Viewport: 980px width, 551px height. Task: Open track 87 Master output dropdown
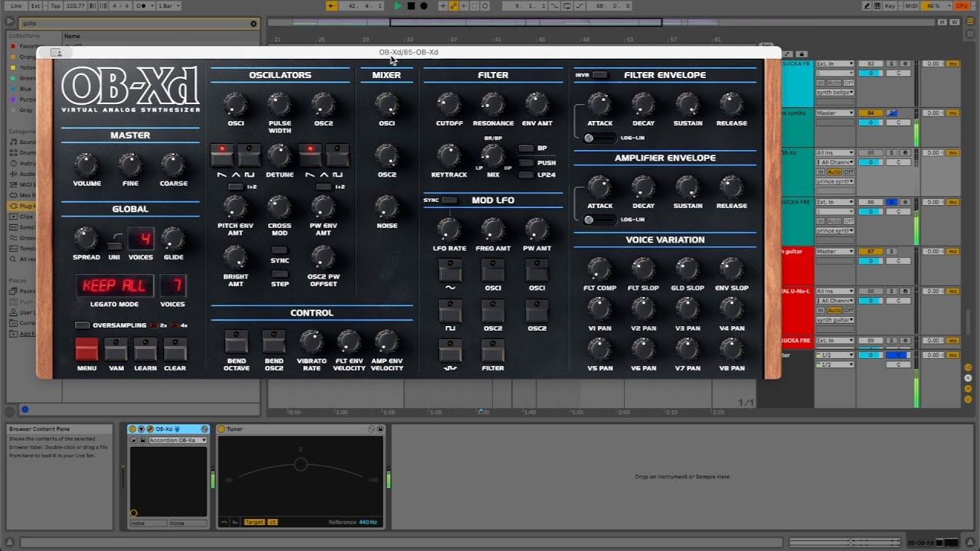click(835, 252)
